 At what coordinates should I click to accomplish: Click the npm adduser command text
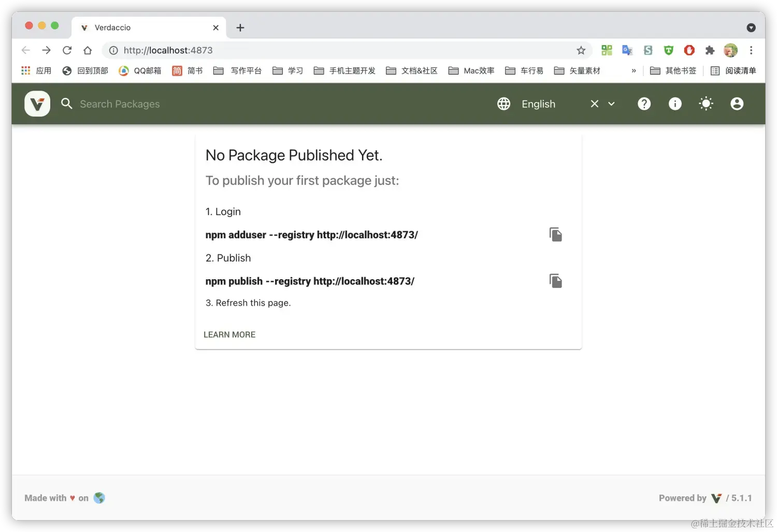pos(311,235)
